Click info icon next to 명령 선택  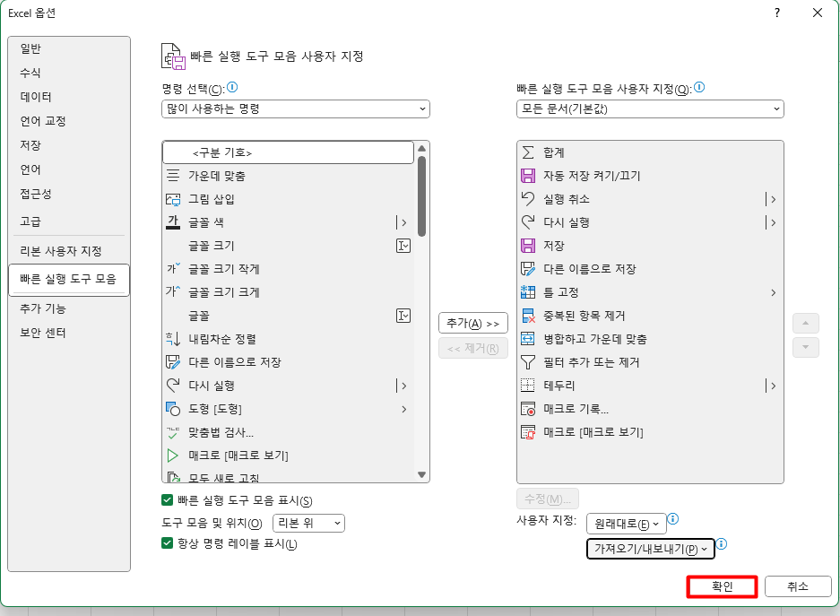click(232, 87)
